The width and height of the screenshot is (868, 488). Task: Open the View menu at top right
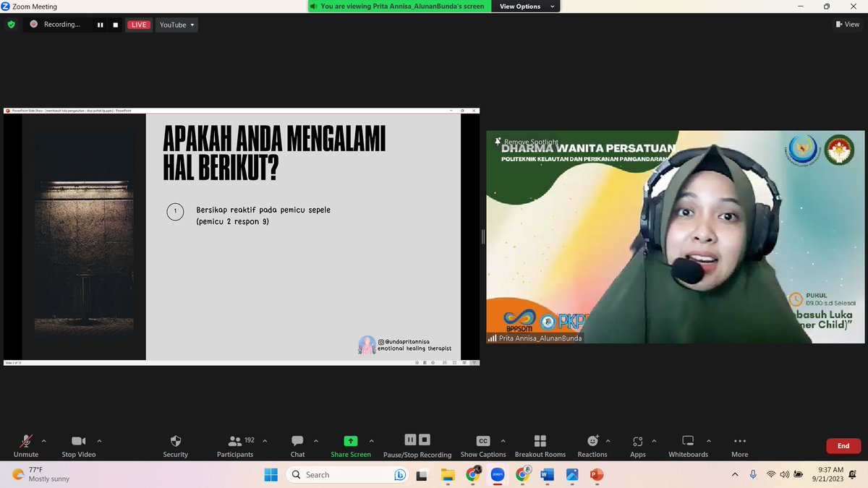[847, 24]
